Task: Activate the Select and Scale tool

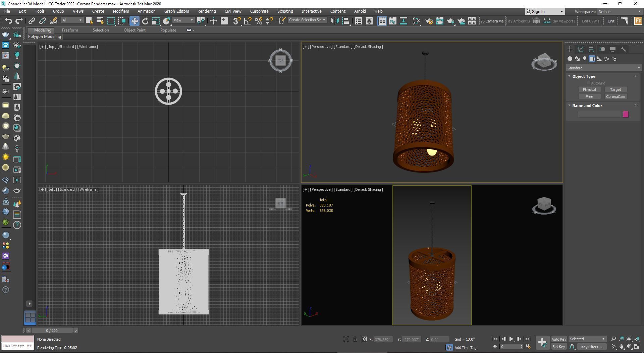Action: [156, 21]
